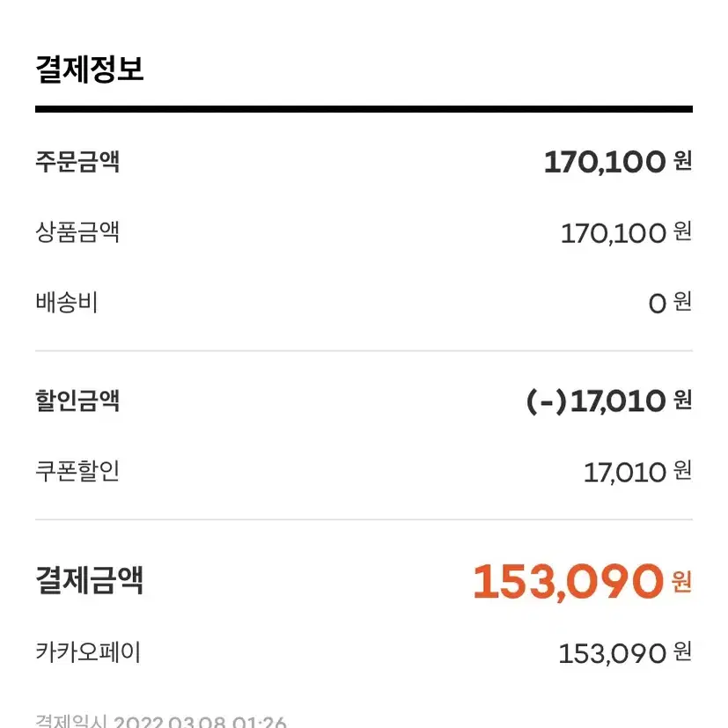Viewport: 728px width, 728px height.
Task: Select the 쿠폰할인 value 17,010 원
Action: (x=637, y=472)
